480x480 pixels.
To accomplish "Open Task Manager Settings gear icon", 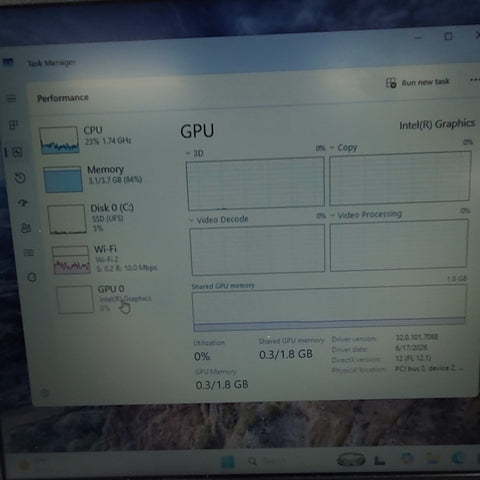I will pos(44,393).
